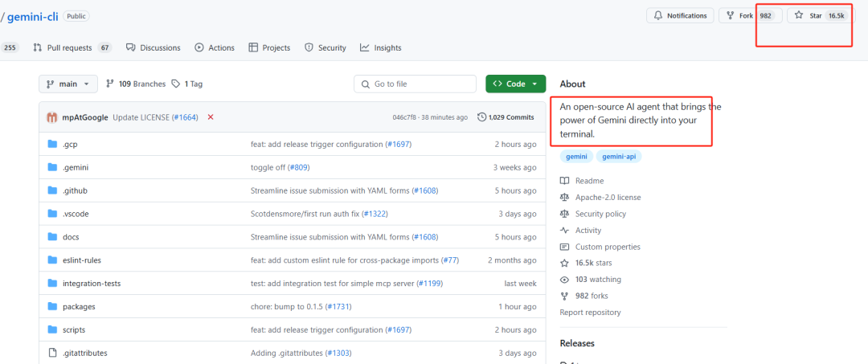Click the red failed-check X icon
This screenshot has width=868, height=364.
(211, 117)
